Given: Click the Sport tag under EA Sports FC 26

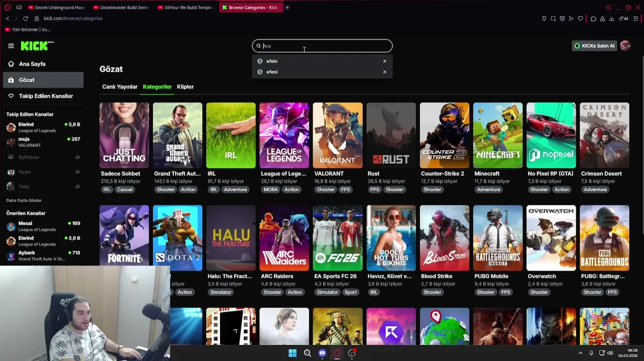Looking at the screenshot, I should [351, 292].
